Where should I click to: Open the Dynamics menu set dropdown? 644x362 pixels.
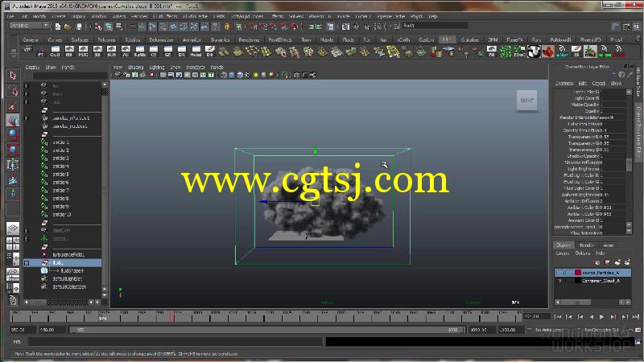pos(29,26)
